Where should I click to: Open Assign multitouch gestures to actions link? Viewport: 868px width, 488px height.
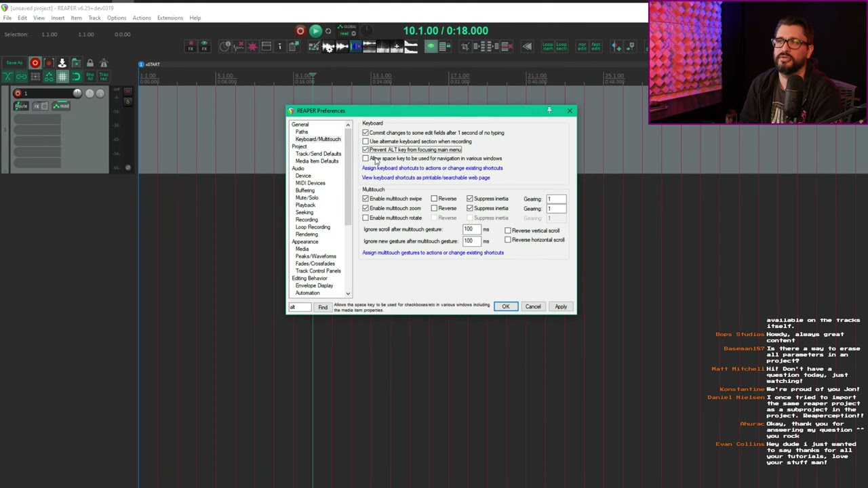coord(433,253)
